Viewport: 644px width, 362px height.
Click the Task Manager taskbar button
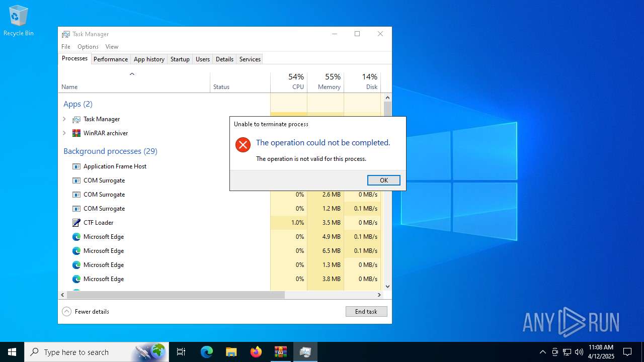tap(305, 352)
